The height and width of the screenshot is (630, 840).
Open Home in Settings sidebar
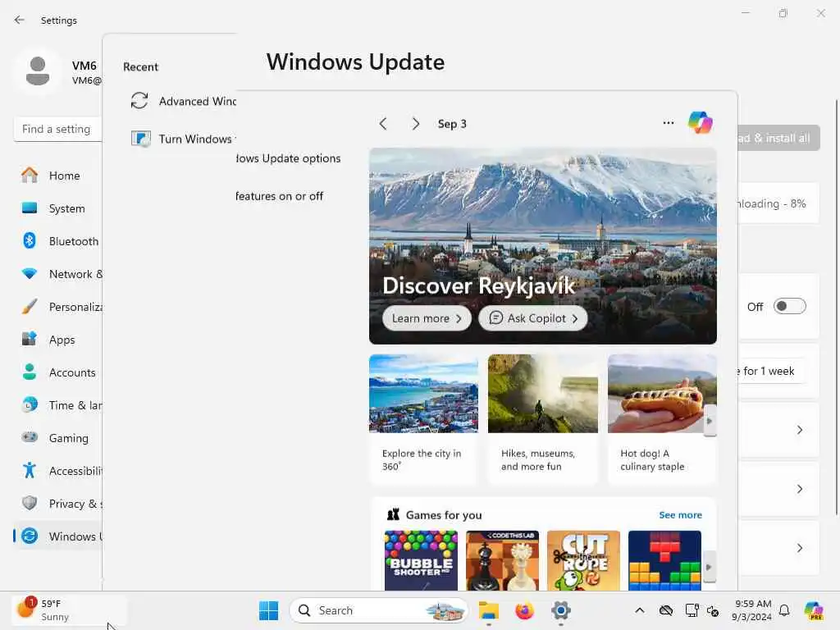(57, 176)
